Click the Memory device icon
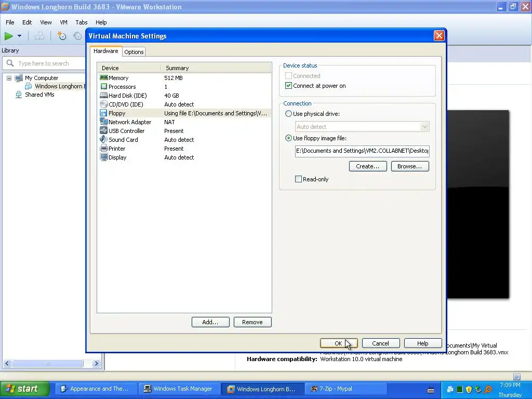This screenshot has width=532, height=399. pos(104,78)
